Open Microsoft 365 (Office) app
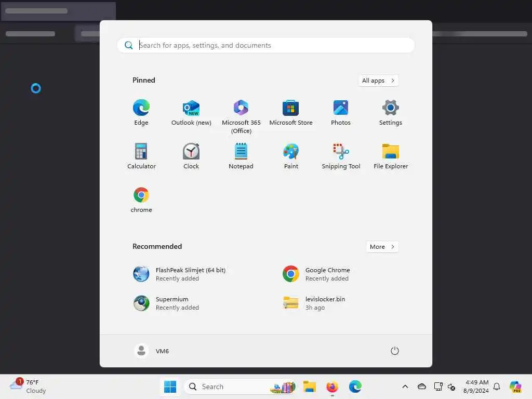Viewport: 532px width, 399px height. (241, 117)
